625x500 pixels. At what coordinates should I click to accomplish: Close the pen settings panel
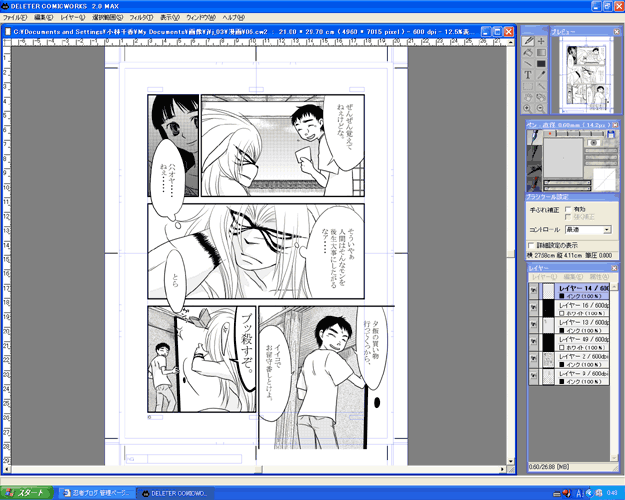(615, 125)
